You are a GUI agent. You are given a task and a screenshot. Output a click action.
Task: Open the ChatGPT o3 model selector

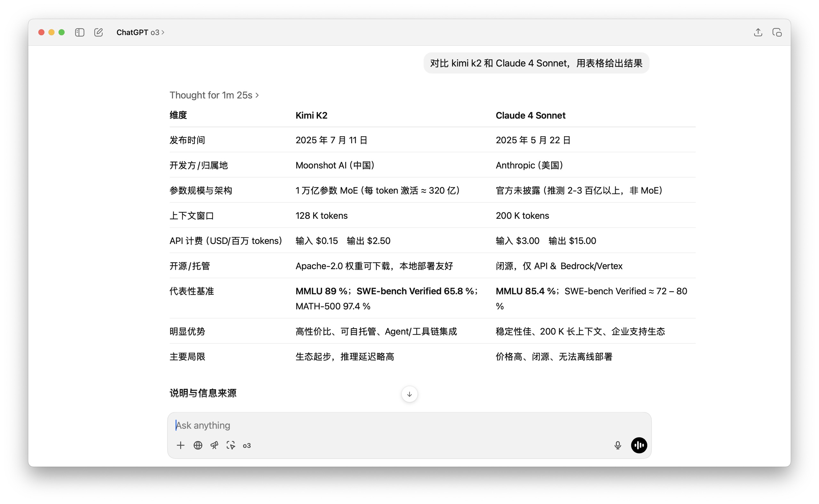tap(140, 32)
